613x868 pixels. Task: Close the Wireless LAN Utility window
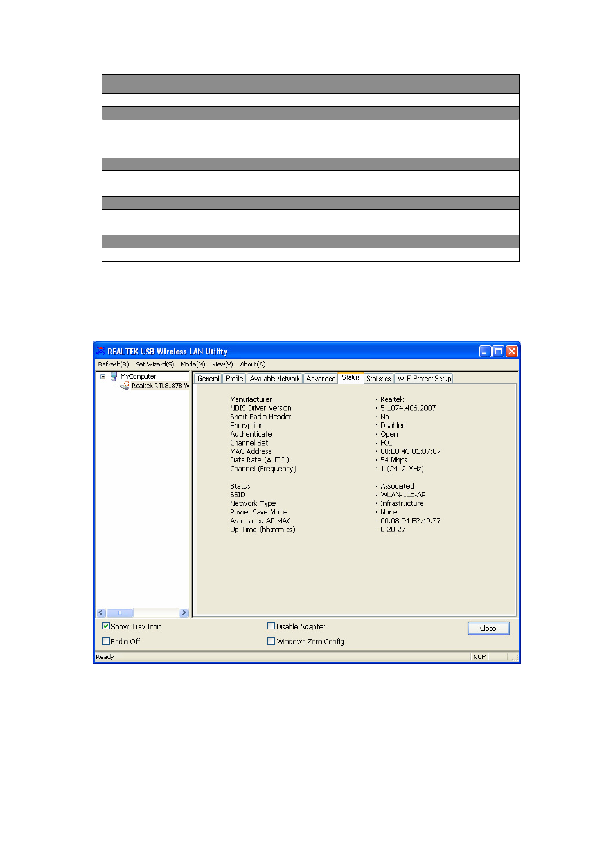click(511, 351)
